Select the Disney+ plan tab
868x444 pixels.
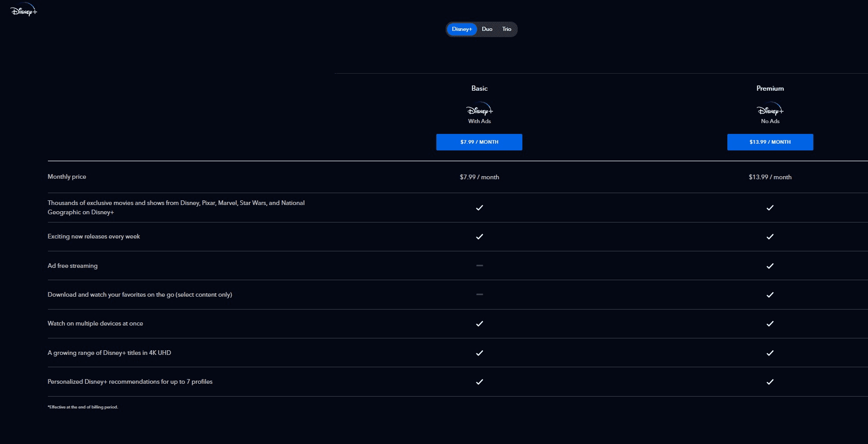pos(462,29)
